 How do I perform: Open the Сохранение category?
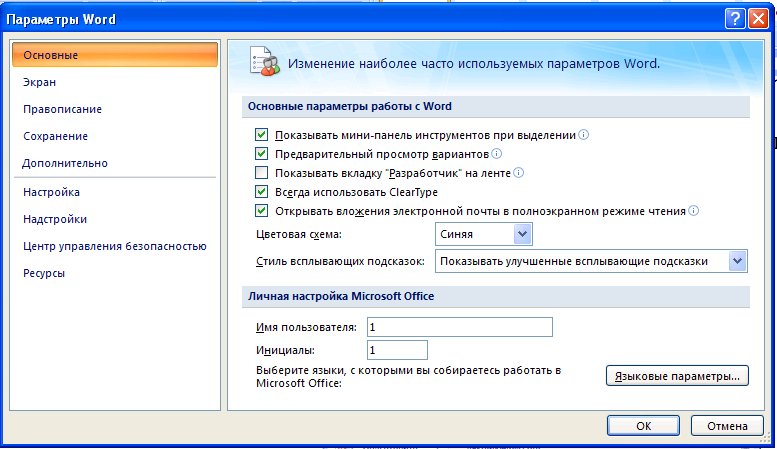tap(115, 136)
